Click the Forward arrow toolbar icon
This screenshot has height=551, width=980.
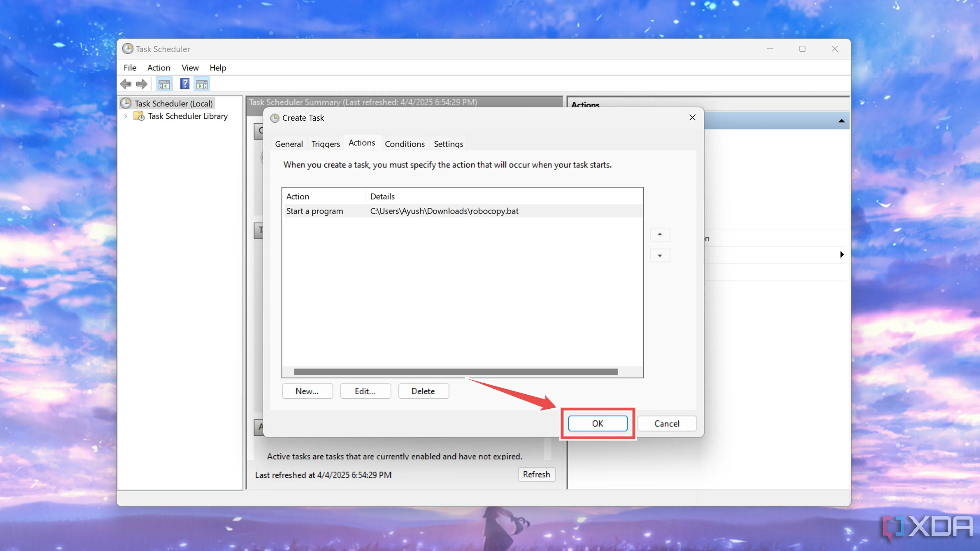[142, 84]
